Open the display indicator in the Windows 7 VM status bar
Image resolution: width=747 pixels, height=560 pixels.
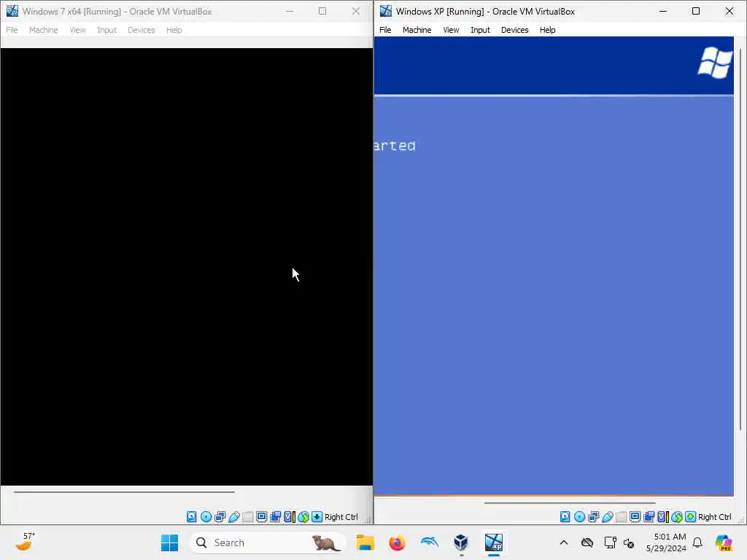(x=262, y=517)
